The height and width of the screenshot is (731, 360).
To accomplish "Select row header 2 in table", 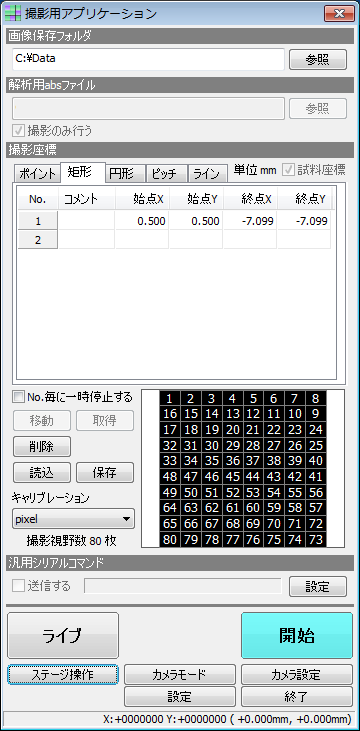I will tap(38, 240).
